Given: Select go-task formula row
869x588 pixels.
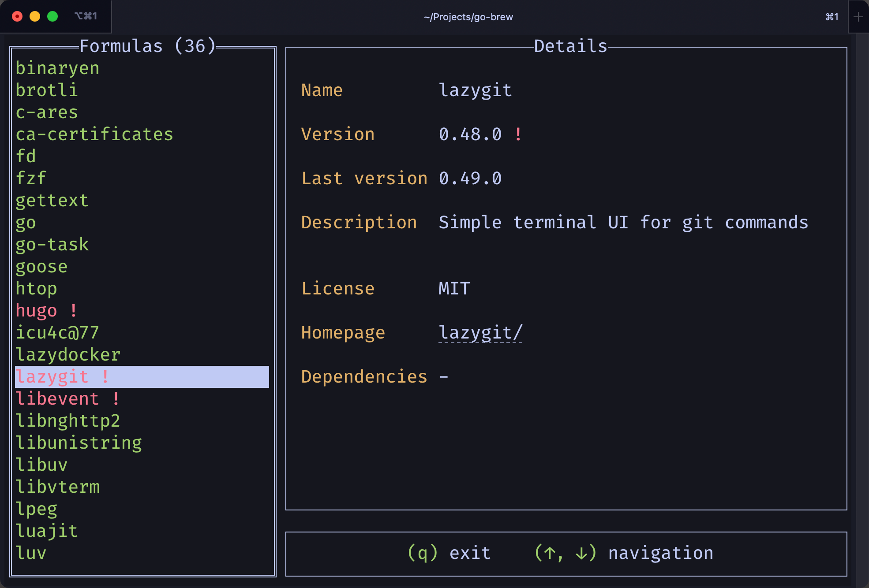Looking at the screenshot, I should point(142,245).
